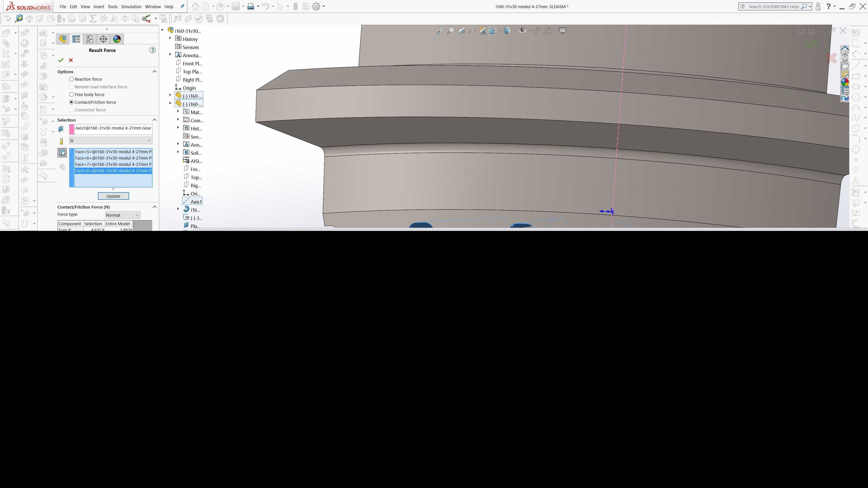Screen dimensions: 868x488
Task: Cancel Result Force with red X
Action: [71, 60]
